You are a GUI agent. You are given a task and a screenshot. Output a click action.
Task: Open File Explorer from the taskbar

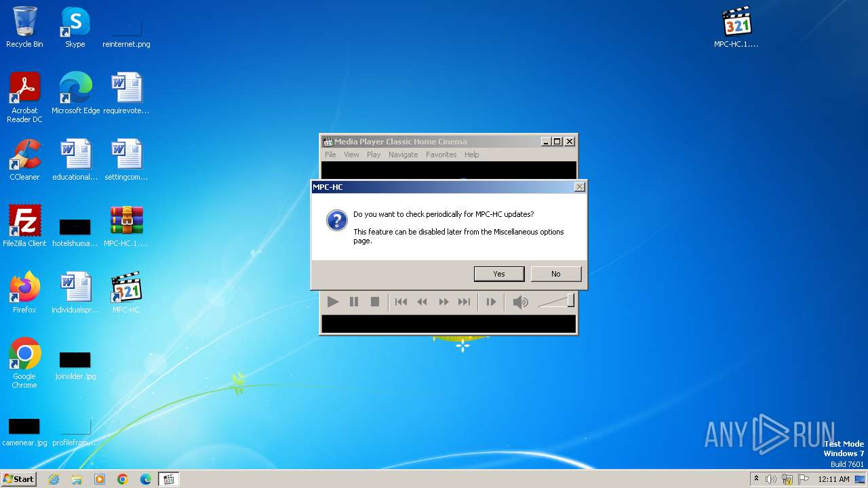tap(77, 479)
